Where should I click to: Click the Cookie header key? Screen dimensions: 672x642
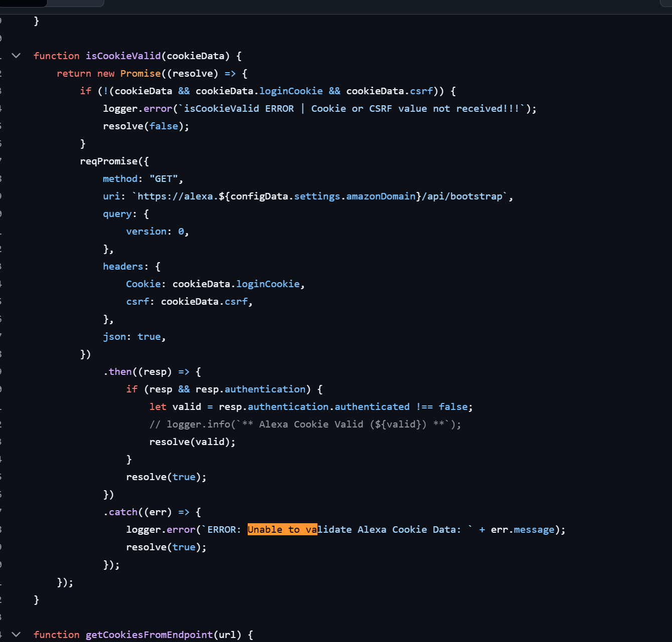[x=143, y=284]
